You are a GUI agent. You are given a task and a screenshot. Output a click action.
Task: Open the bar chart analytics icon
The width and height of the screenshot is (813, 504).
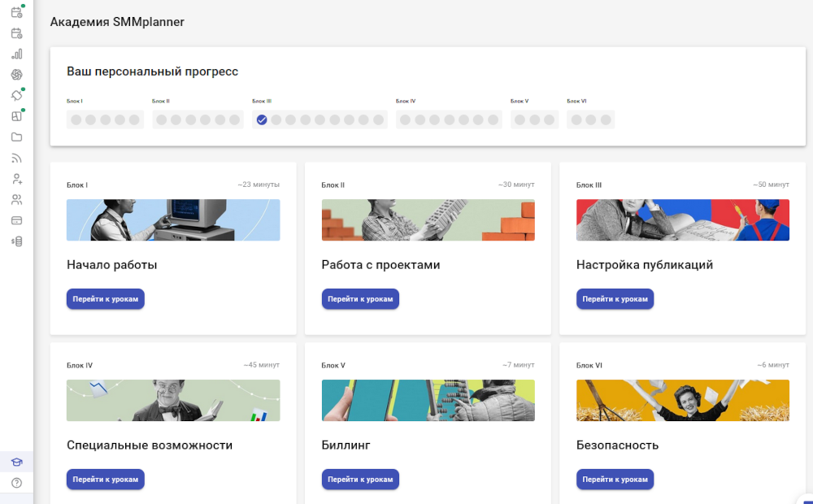pos(16,54)
